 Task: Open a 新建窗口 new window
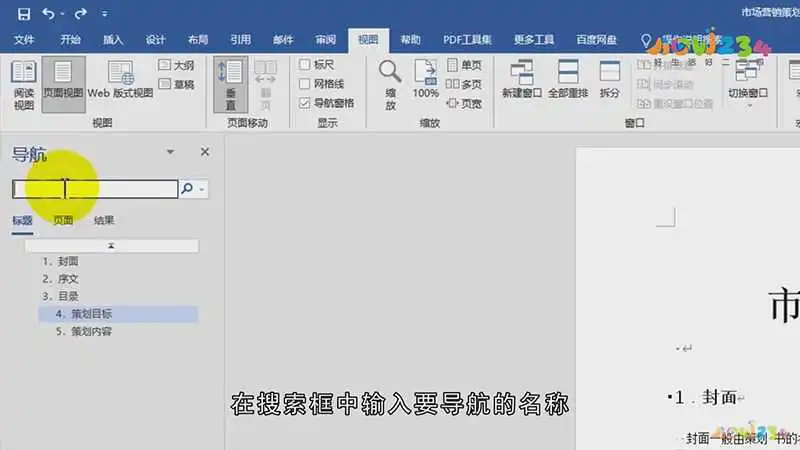pyautogui.click(x=521, y=80)
